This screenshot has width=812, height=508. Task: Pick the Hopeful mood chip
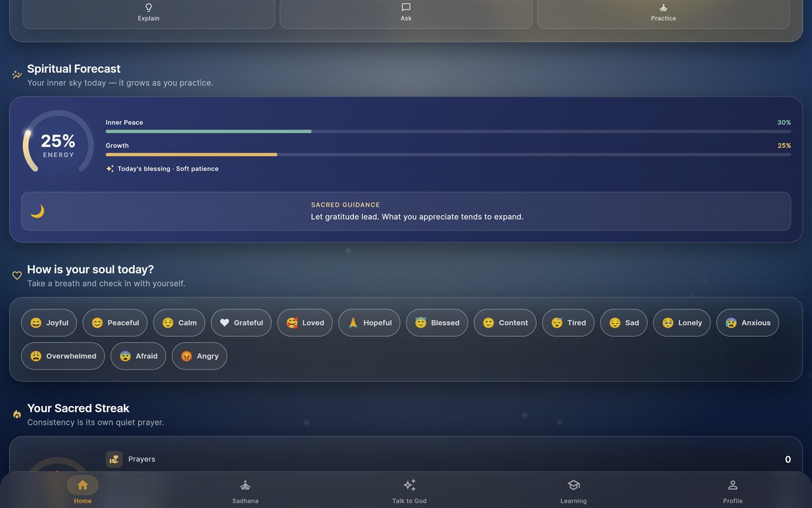pyautogui.click(x=369, y=323)
